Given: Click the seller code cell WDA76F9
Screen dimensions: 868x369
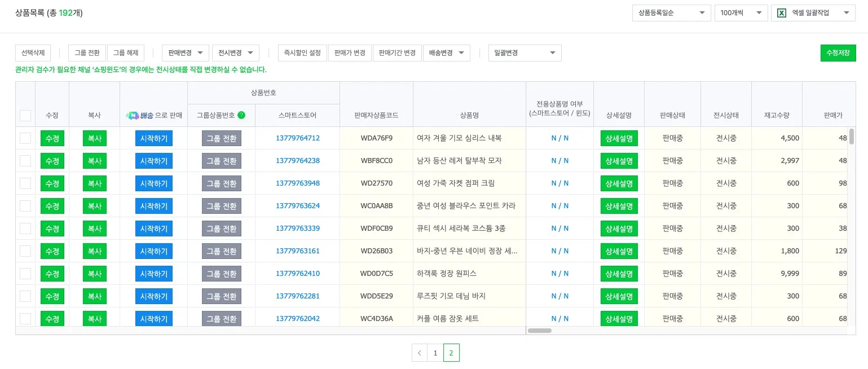Looking at the screenshot, I should tap(377, 138).
